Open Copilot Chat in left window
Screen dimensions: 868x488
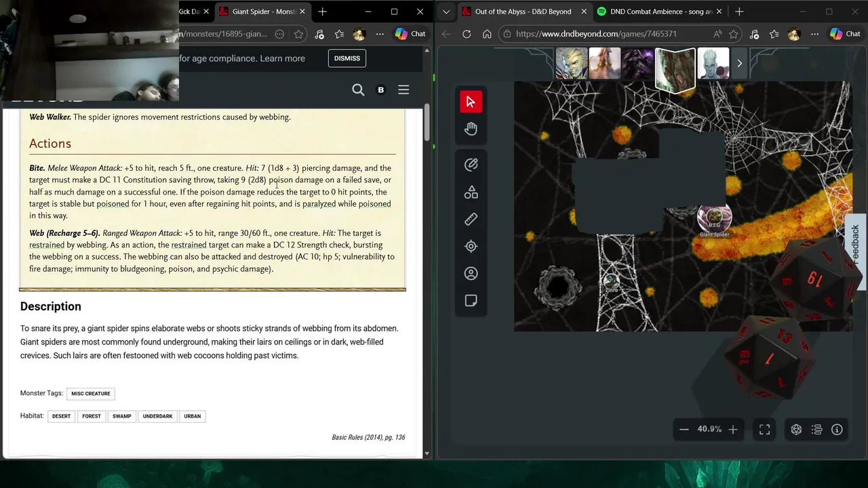(x=410, y=34)
